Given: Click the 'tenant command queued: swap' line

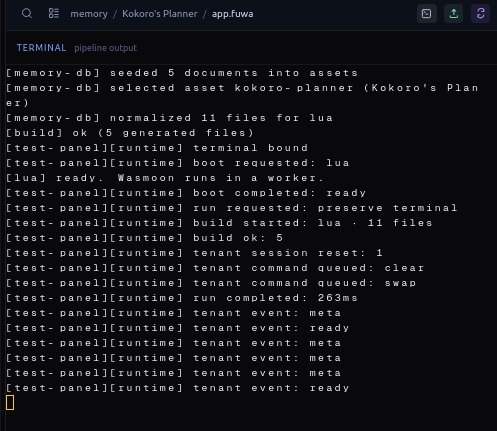Looking at the screenshot, I should (x=211, y=283).
